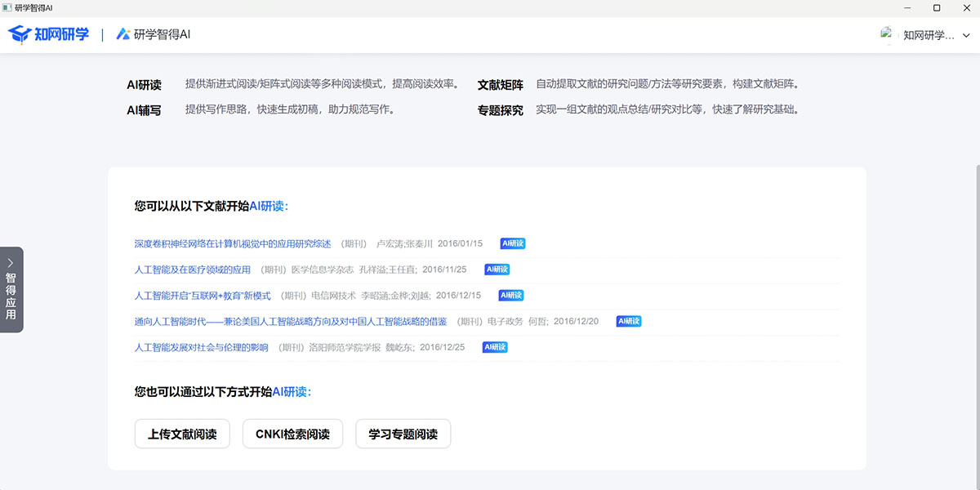Click AI研读 badge for 通向人工智能时代 article

[x=628, y=322]
